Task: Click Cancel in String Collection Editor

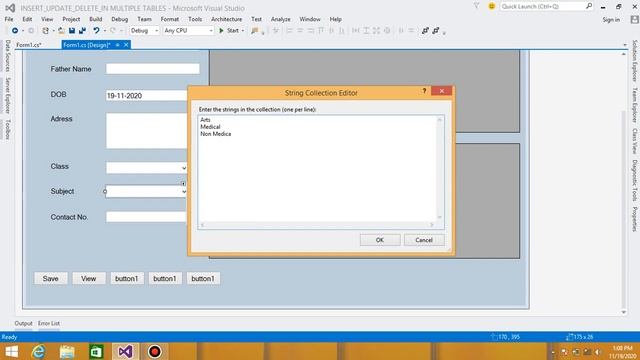Action: click(x=424, y=240)
